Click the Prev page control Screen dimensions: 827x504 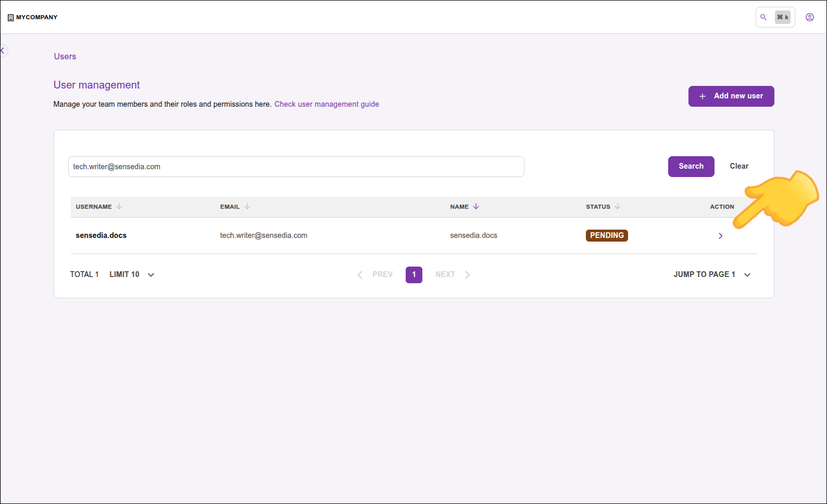375,274
